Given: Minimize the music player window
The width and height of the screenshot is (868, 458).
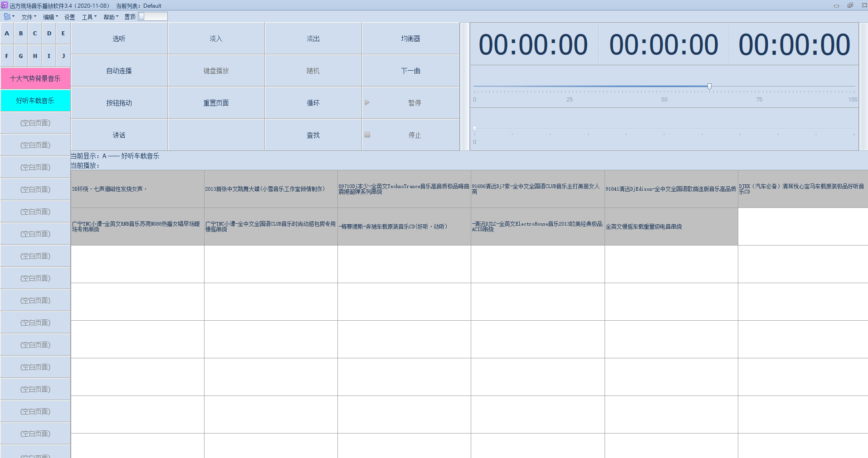Looking at the screenshot, I should (x=836, y=5).
